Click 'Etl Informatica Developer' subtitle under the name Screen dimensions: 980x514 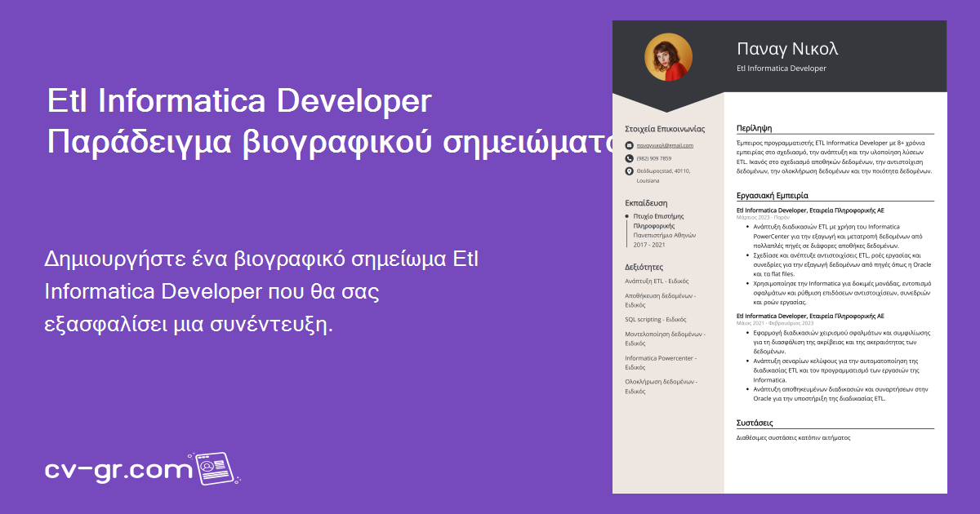(782, 69)
